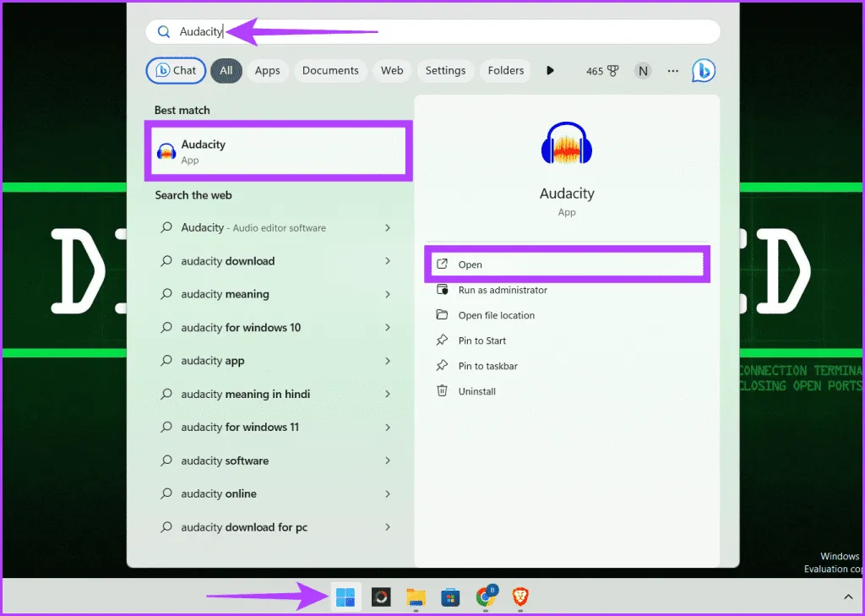The width and height of the screenshot is (865, 616).
Task: Open Brave browser from the taskbar
Action: click(520, 597)
